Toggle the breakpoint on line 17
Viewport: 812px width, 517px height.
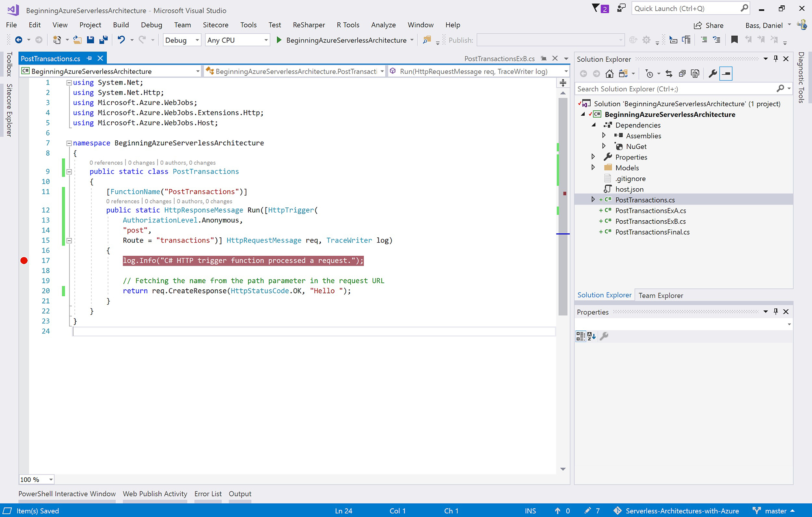24,261
